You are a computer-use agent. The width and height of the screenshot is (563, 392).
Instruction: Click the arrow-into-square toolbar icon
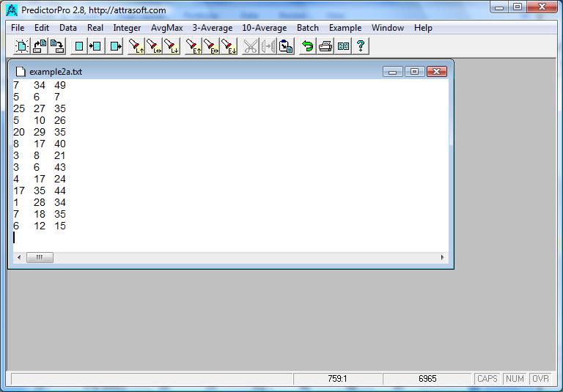pos(96,46)
